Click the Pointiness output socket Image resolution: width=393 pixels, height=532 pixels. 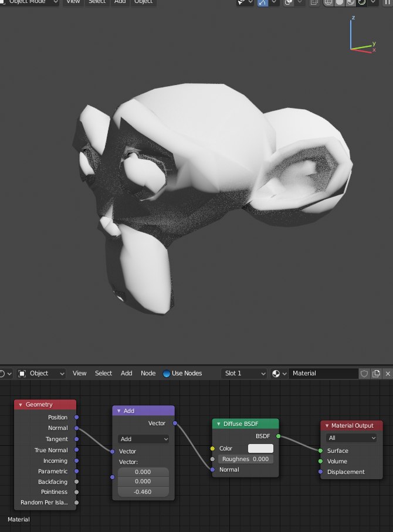coord(76,492)
